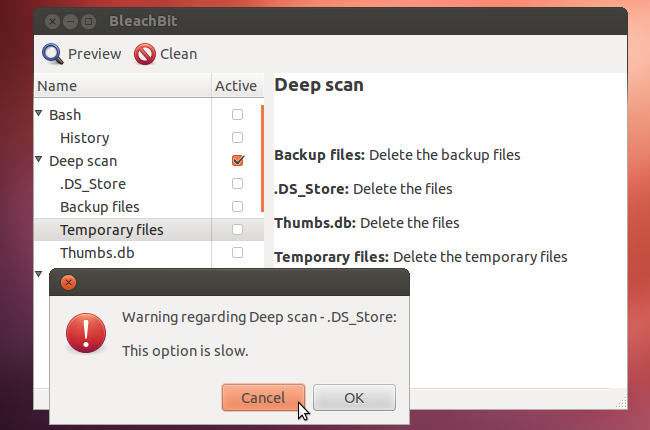Enable the Thumbs.db checkbox

pyautogui.click(x=237, y=253)
